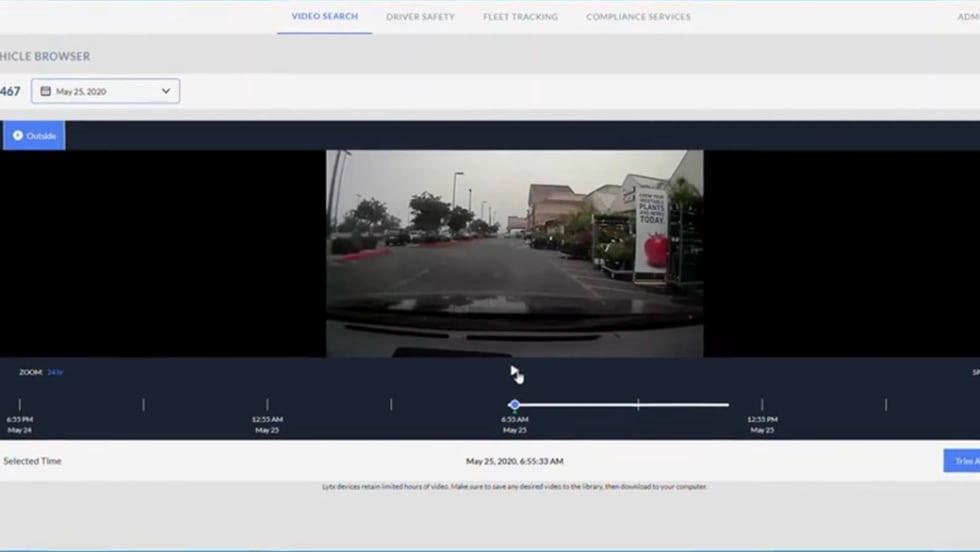The image size is (980, 552).
Task: Click the dashcam video preview
Action: tap(514, 253)
